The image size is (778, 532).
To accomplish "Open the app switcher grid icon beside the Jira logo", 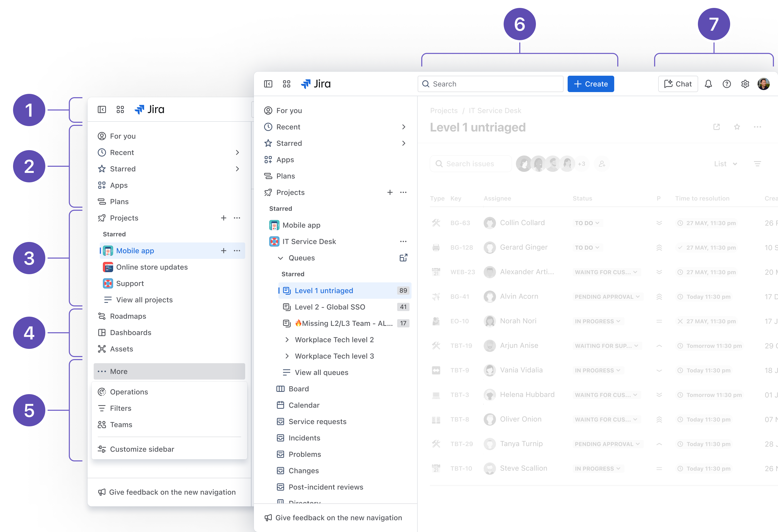I will (x=287, y=84).
